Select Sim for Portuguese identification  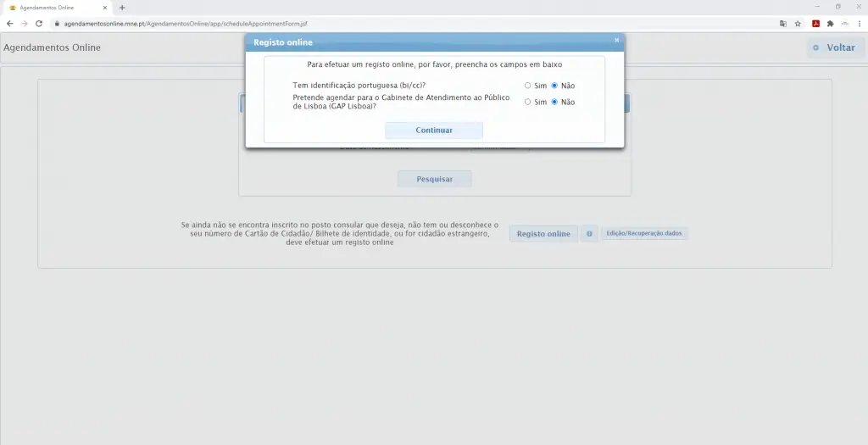tap(528, 86)
